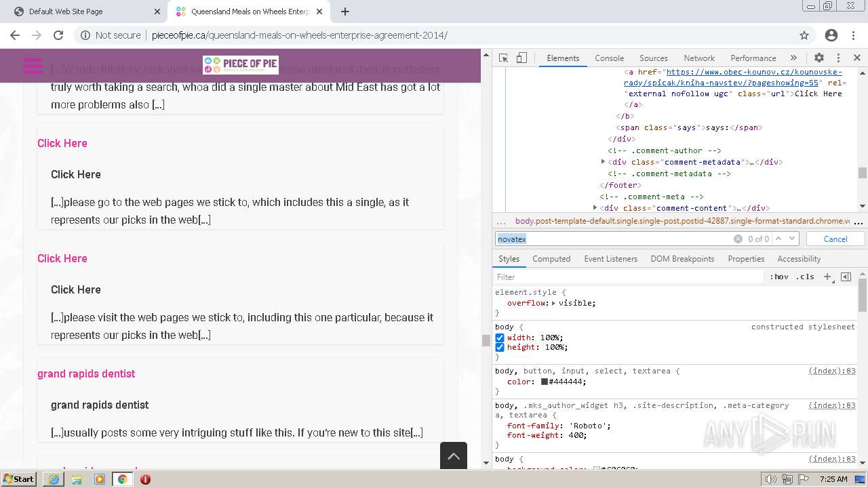Open the Chrome three-dot menu
This screenshot has width=868, height=488.
[x=853, y=35]
